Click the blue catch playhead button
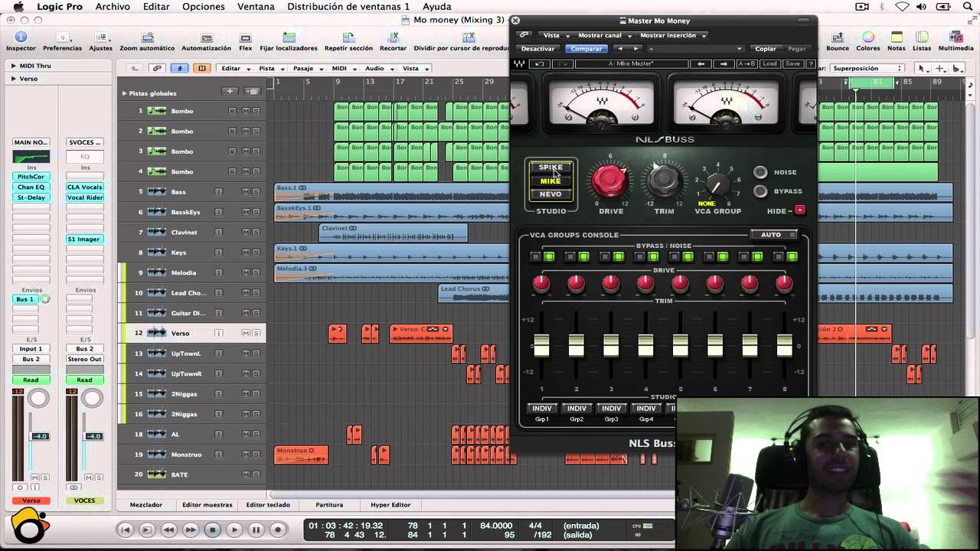The width and height of the screenshot is (980, 551). click(x=180, y=68)
